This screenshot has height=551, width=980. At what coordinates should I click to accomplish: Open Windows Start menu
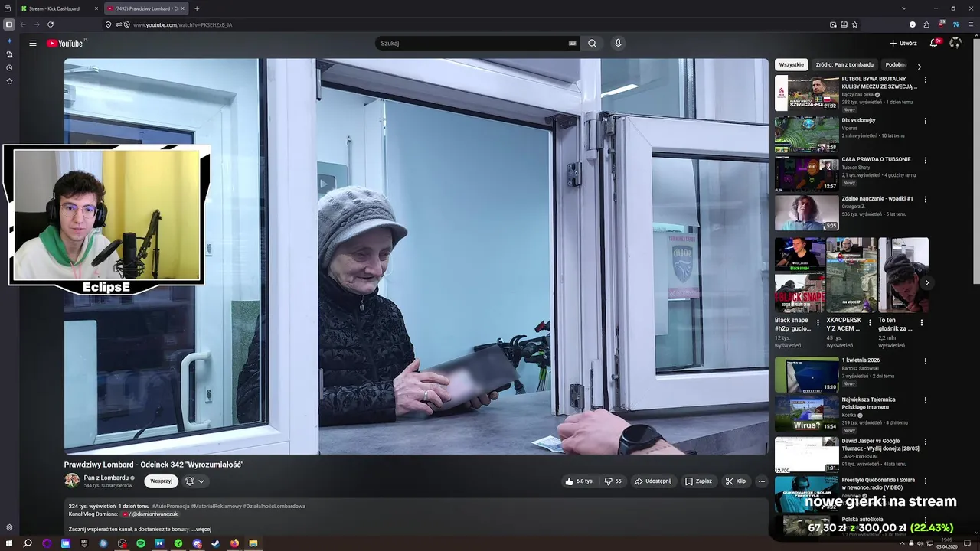(9, 543)
